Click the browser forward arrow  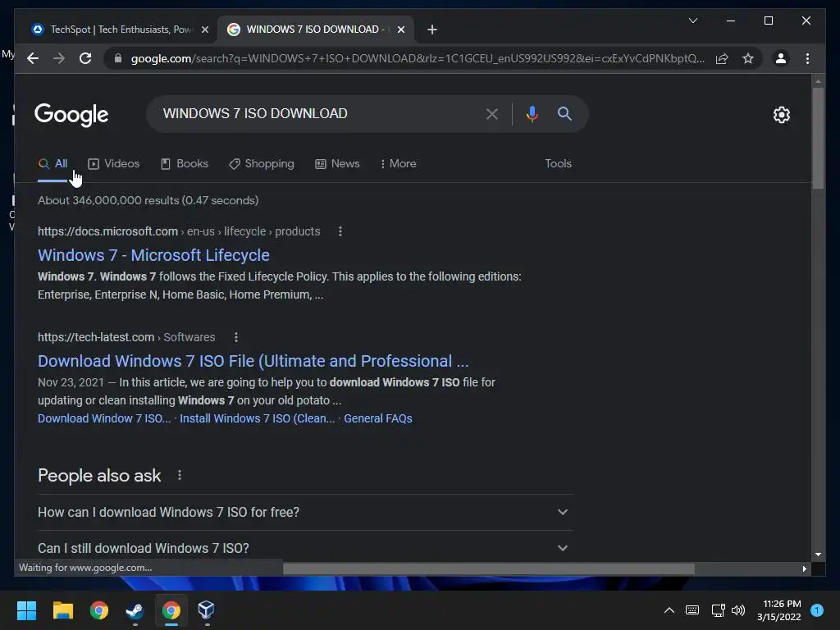59,58
